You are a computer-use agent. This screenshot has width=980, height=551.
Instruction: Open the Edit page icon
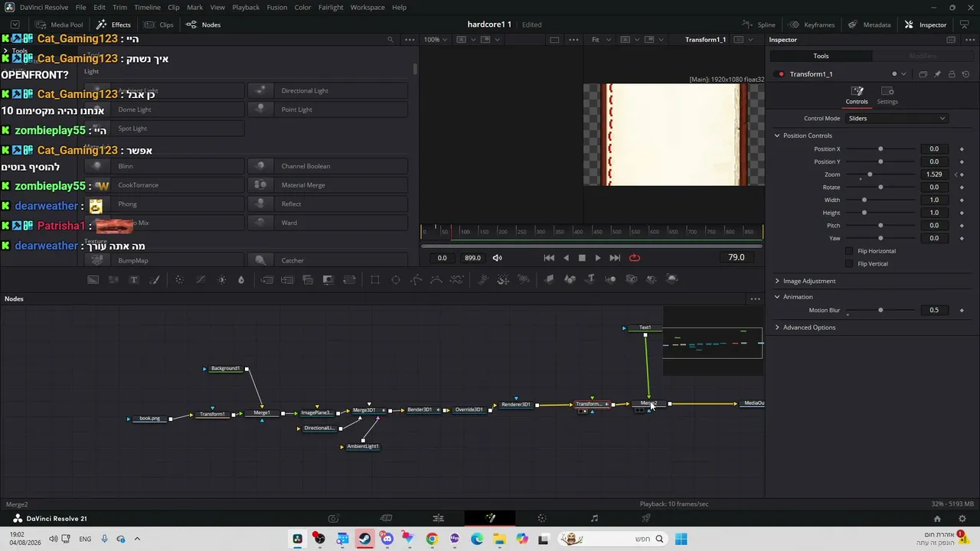click(x=438, y=518)
